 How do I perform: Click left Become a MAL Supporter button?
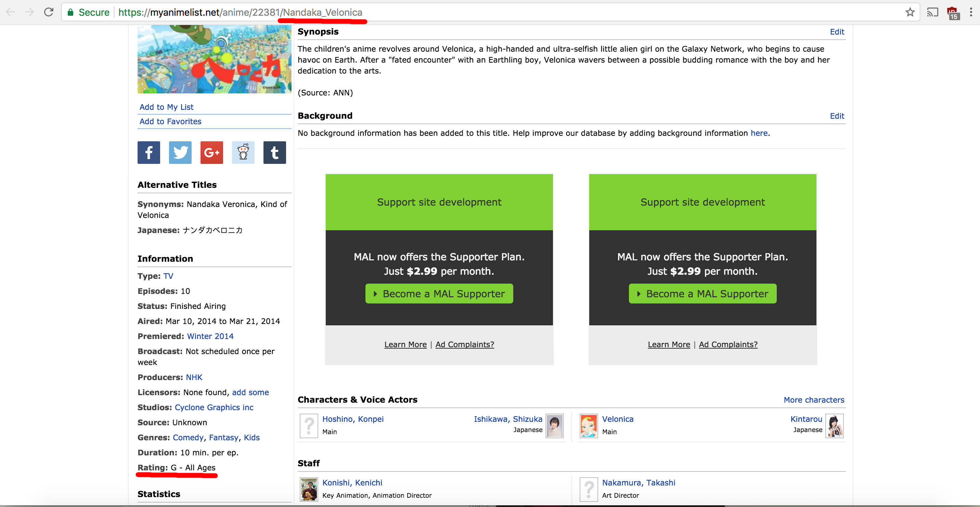tap(439, 294)
